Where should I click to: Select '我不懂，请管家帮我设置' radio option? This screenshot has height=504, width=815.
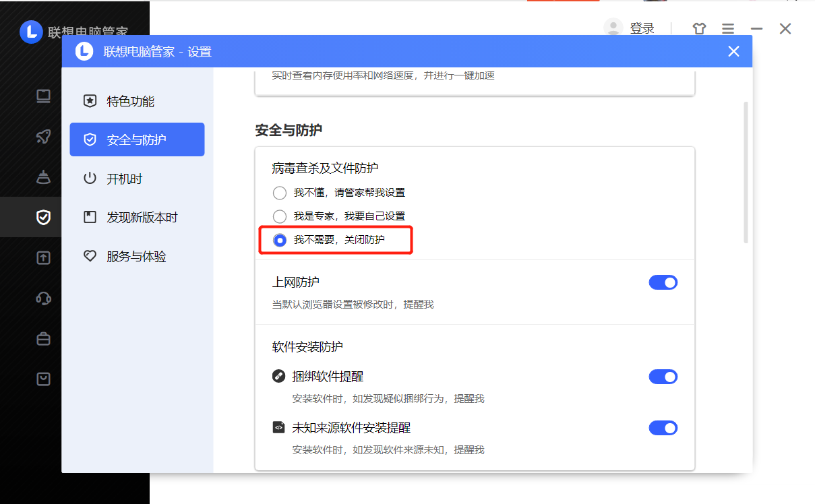280,193
